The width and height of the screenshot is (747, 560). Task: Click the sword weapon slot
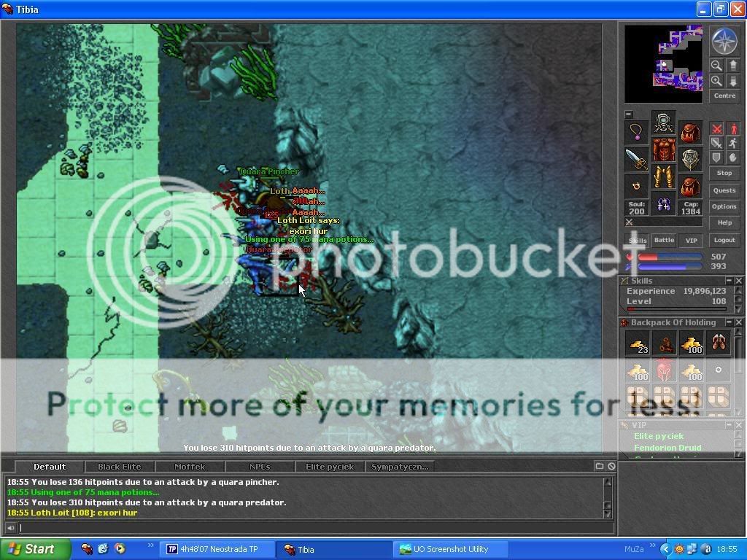(x=637, y=160)
